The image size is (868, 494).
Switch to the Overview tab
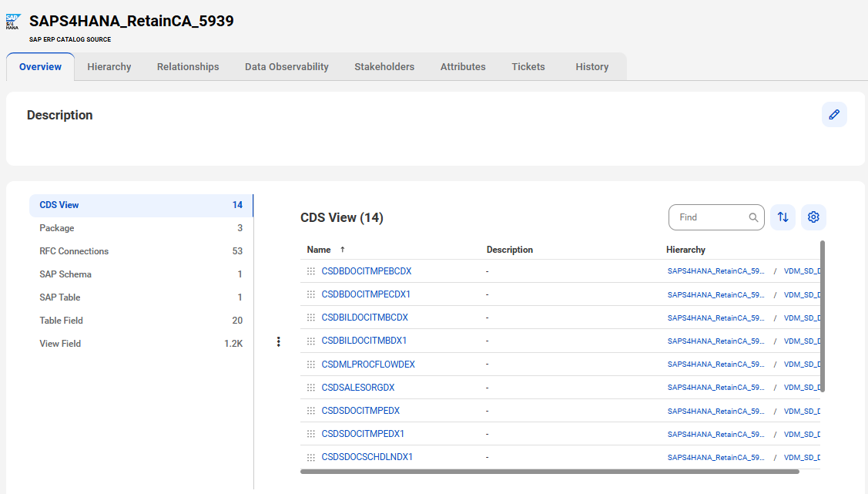click(40, 66)
